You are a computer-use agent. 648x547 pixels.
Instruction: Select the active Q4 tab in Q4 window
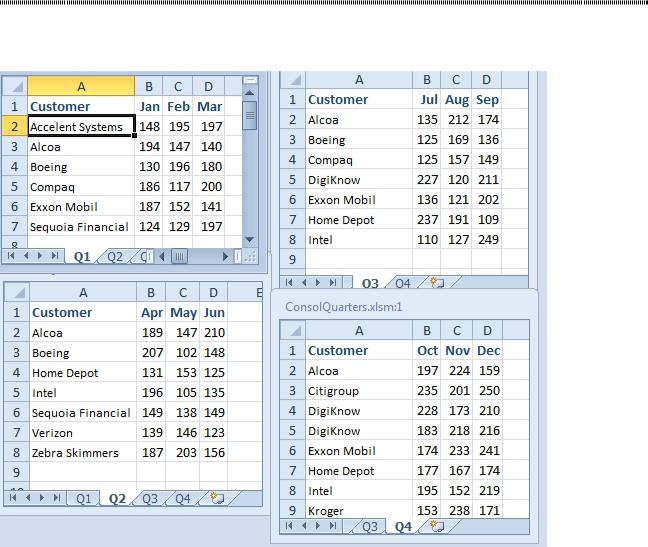point(403,526)
